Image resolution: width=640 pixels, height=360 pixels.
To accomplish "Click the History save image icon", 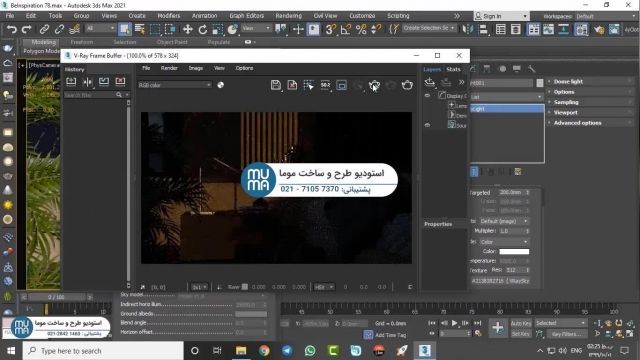I will coord(71,82).
